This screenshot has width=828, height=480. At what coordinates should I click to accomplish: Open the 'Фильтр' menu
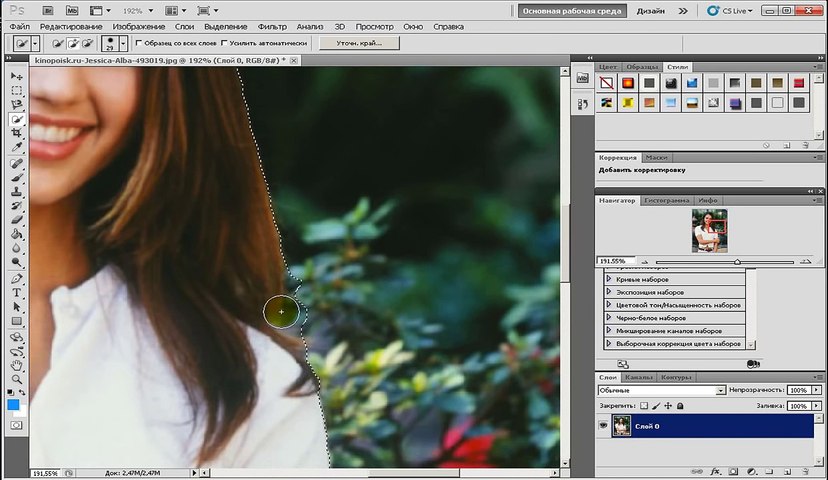(271, 26)
